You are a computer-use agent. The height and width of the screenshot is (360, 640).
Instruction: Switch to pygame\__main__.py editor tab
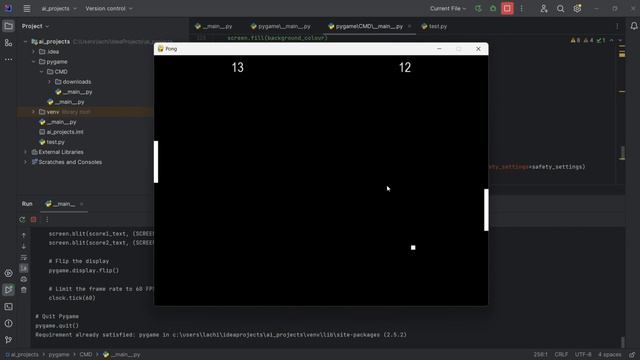280,26
